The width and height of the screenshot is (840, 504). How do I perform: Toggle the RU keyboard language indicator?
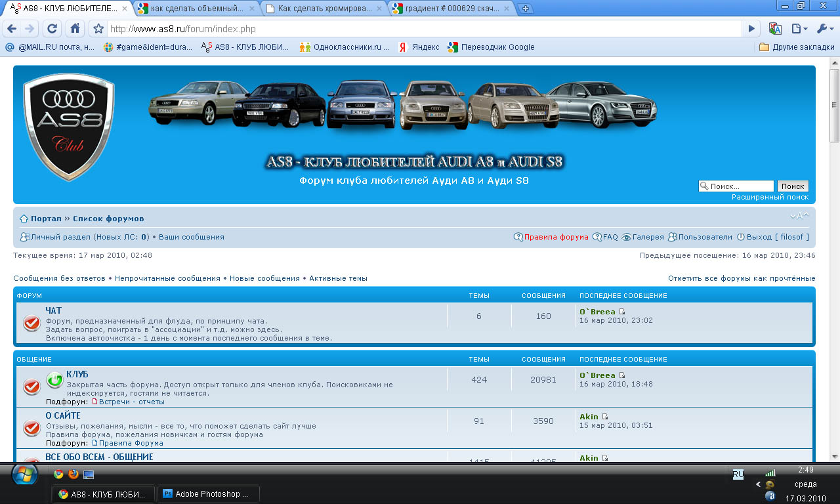(738, 474)
